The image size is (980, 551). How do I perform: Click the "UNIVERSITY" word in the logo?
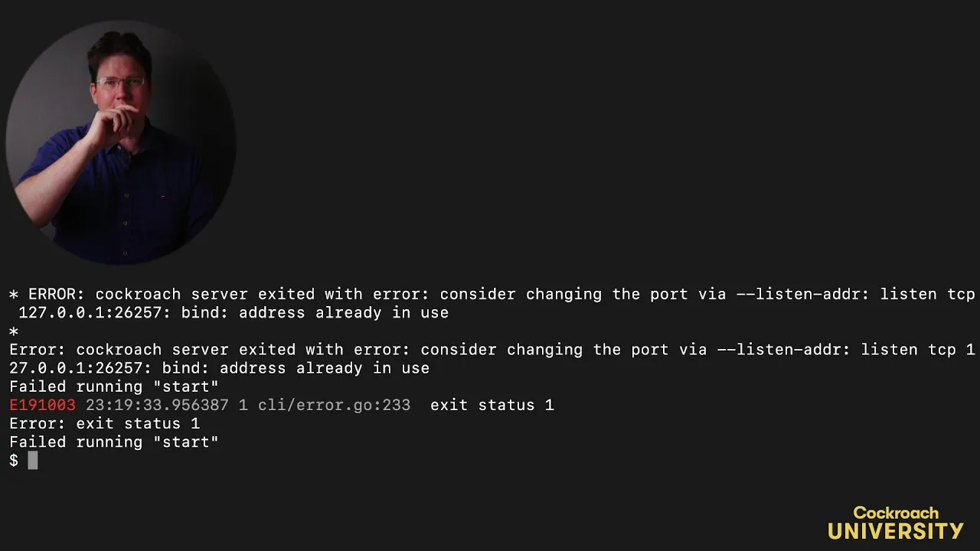[x=896, y=531]
